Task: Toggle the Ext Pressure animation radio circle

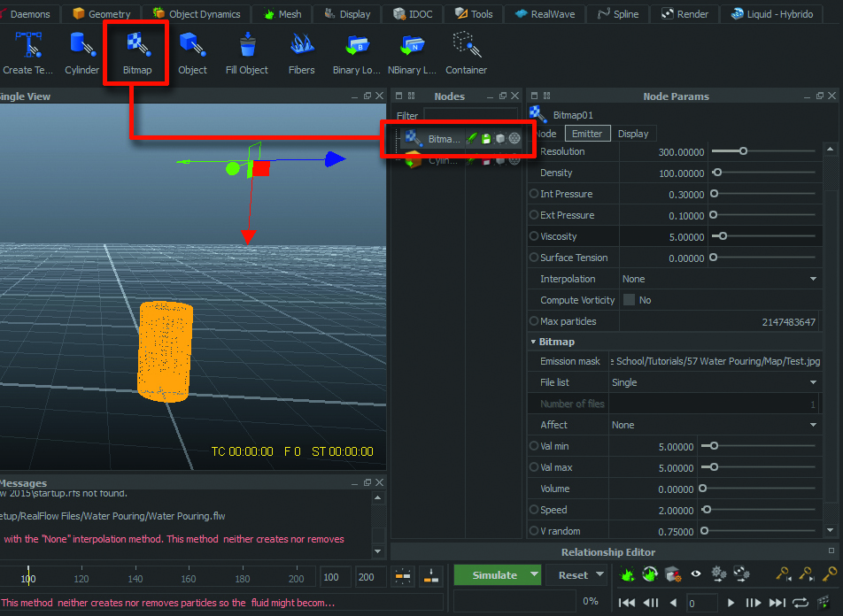Action: click(x=534, y=215)
